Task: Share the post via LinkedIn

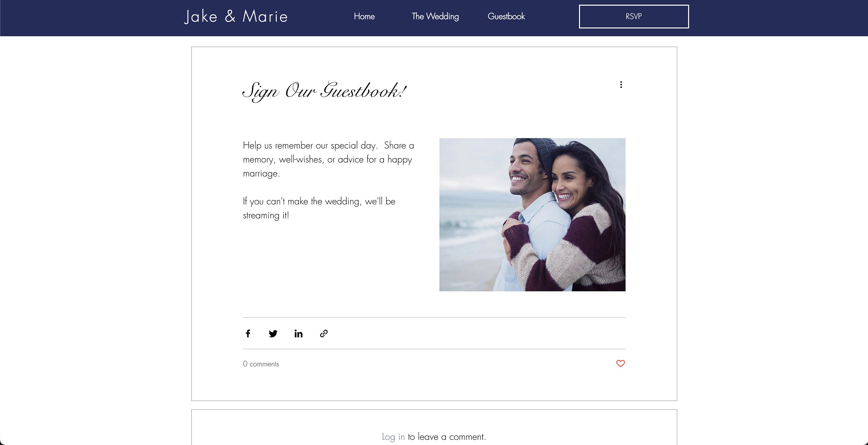Action: (x=298, y=334)
